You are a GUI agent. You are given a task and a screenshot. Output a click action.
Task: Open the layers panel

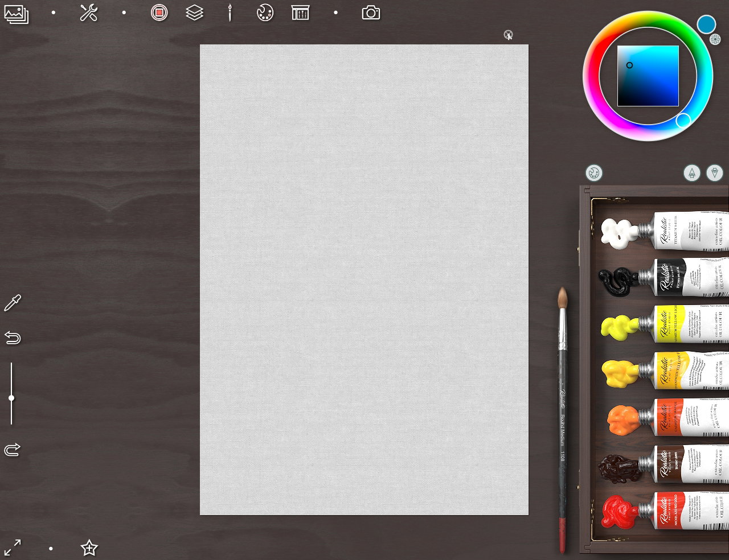[x=195, y=13]
